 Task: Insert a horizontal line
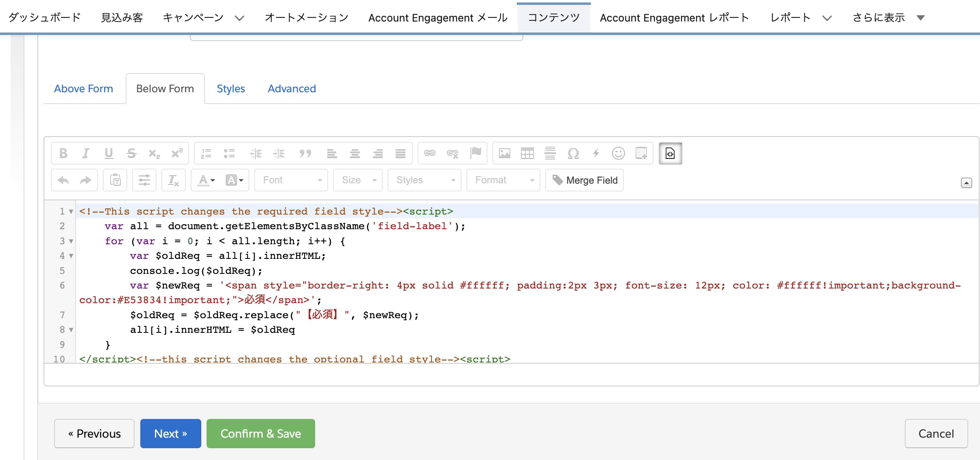click(x=550, y=153)
